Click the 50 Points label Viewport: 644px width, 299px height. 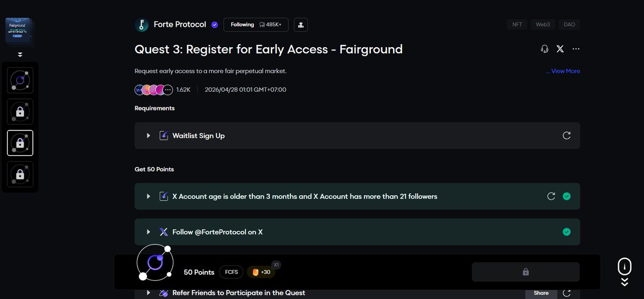[x=199, y=272]
